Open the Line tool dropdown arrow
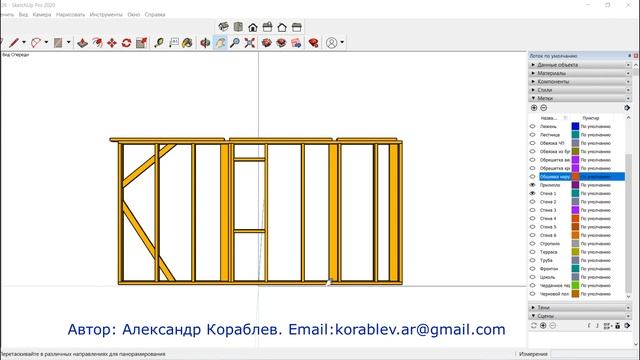The image size is (640, 360). pyautogui.click(x=24, y=42)
